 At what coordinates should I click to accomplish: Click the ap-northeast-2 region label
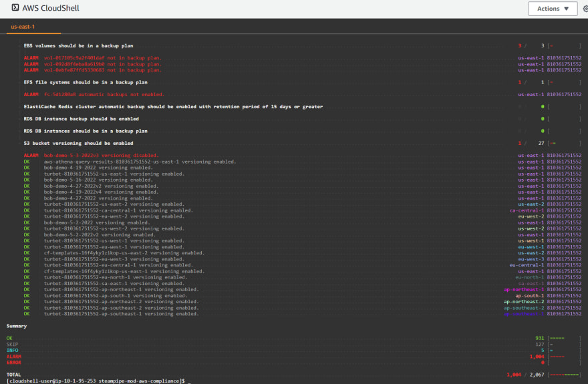[524, 302]
